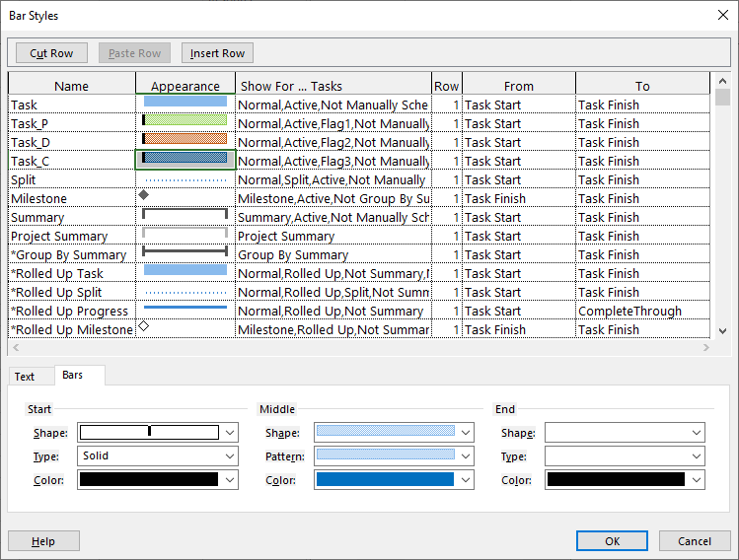The height and width of the screenshot is (560, 739).
Task: Click the From column header
Action: (519, 86)
